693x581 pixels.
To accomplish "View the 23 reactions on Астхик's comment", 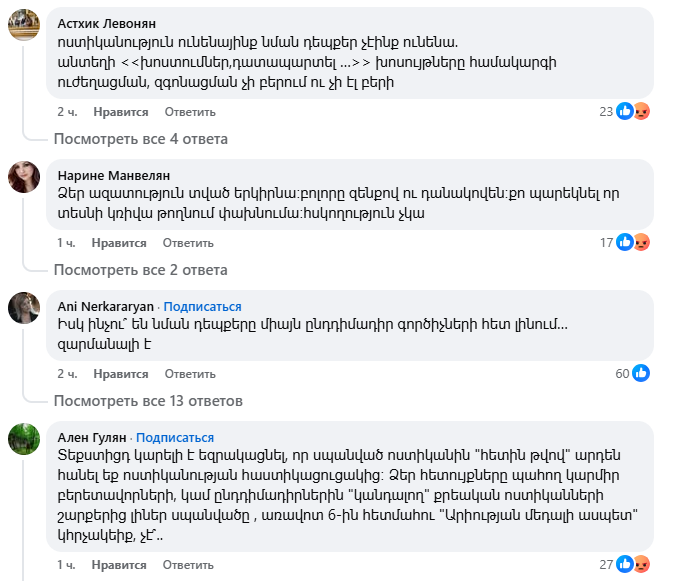I will click(x=625, y=111).
